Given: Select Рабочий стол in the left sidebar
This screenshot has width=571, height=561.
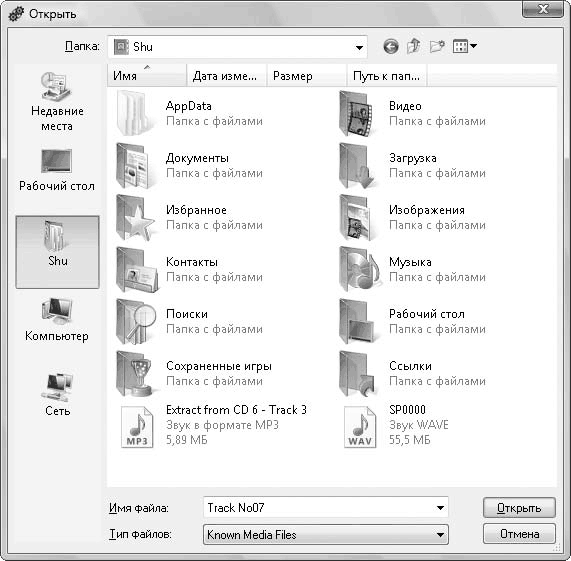Looking at the screenshot, I should [57, 170].
